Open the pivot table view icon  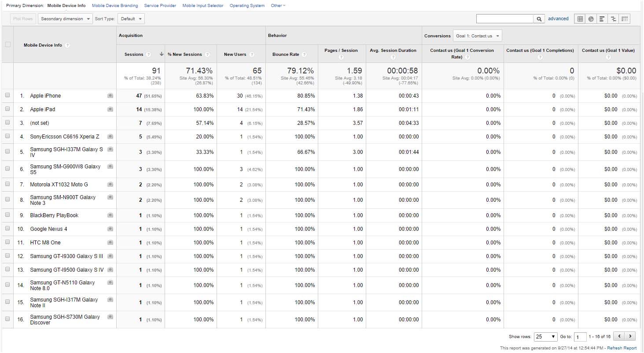click(625, 19)
